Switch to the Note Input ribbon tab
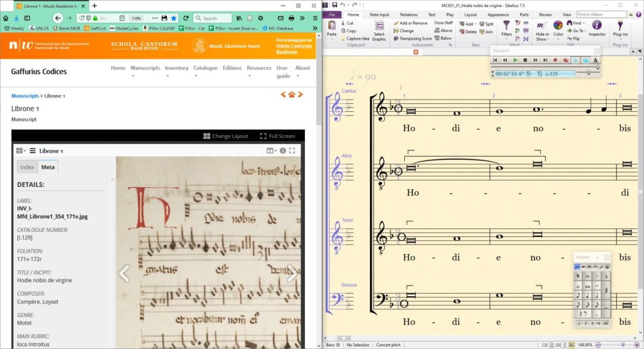The width and height of the screenshot is (644, 349). (379, 14)
